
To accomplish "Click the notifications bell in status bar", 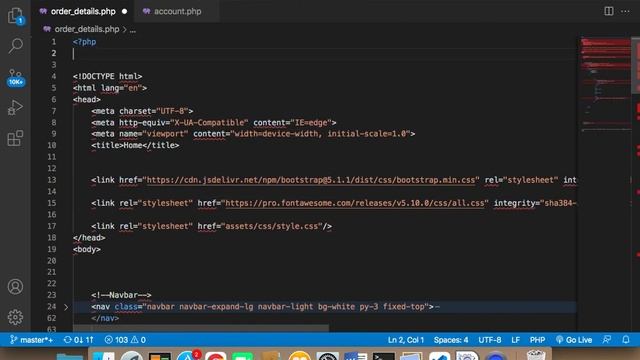I will click(626, 340).
